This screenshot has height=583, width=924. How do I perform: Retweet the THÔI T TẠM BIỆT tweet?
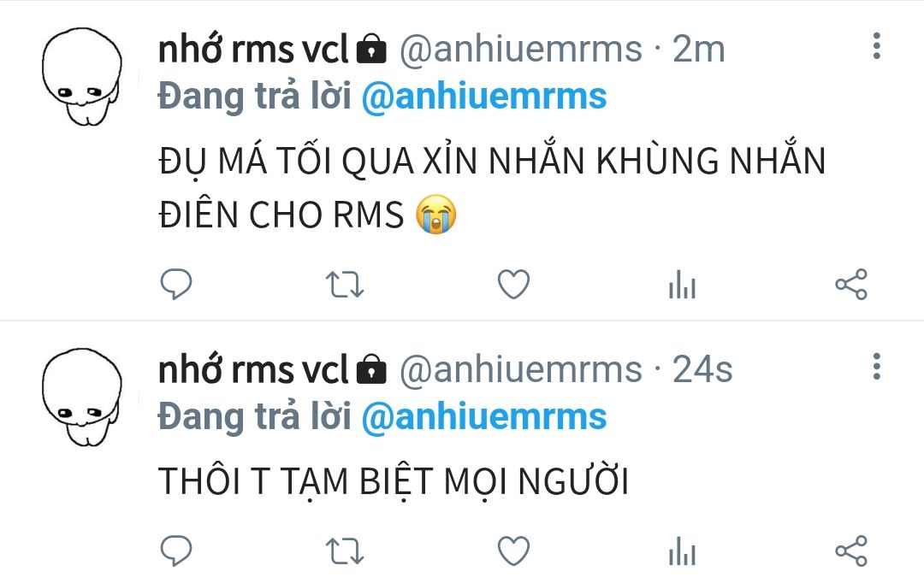(345, 551)
